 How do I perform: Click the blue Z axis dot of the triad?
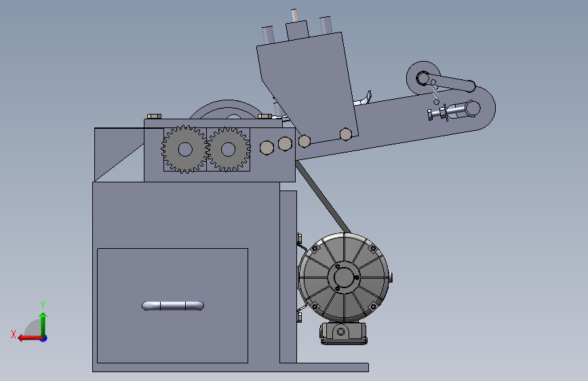tap(44, 338)
